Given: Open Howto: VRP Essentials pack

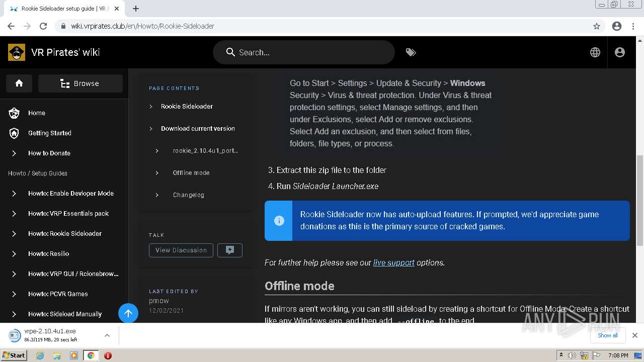Looking at the screenshot, I should (x=64, y=214).
